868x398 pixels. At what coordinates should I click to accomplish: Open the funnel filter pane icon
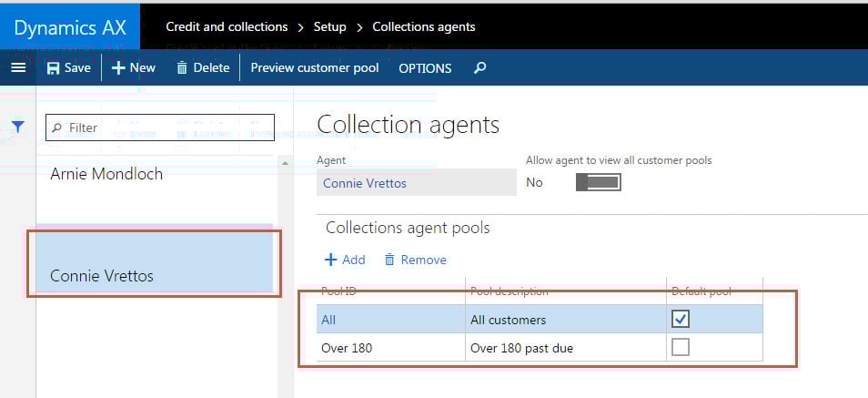[x=17, y=127]
